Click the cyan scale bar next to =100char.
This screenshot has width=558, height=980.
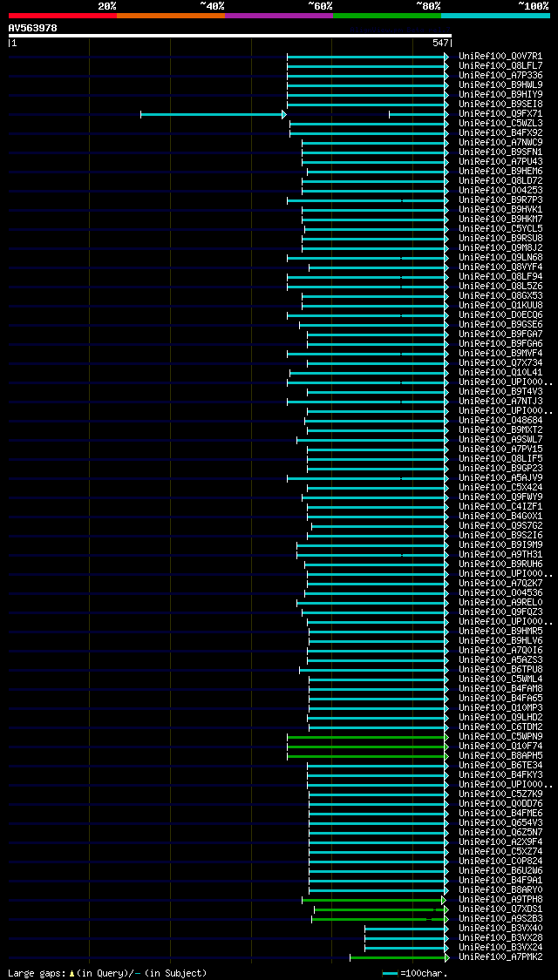[391, 973]
